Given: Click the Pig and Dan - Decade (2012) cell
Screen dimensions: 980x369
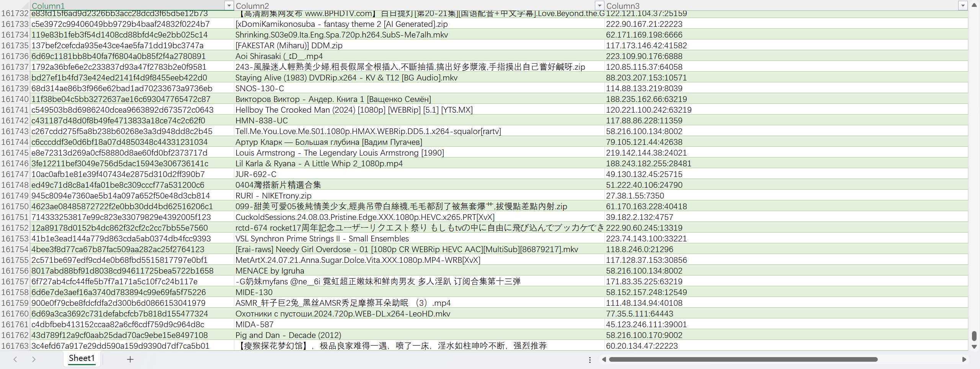Looking at the screenshot, I should 419,335.
